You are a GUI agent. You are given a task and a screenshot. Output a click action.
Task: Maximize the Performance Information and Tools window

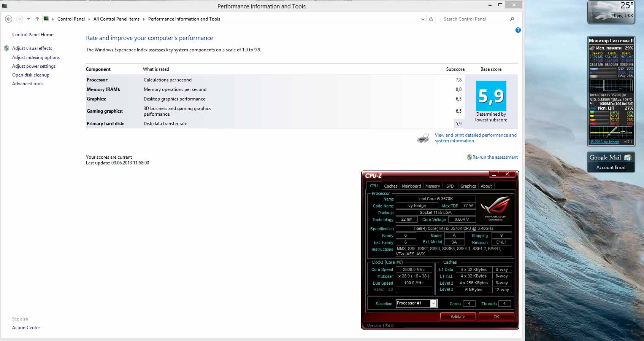coord(500,5)
